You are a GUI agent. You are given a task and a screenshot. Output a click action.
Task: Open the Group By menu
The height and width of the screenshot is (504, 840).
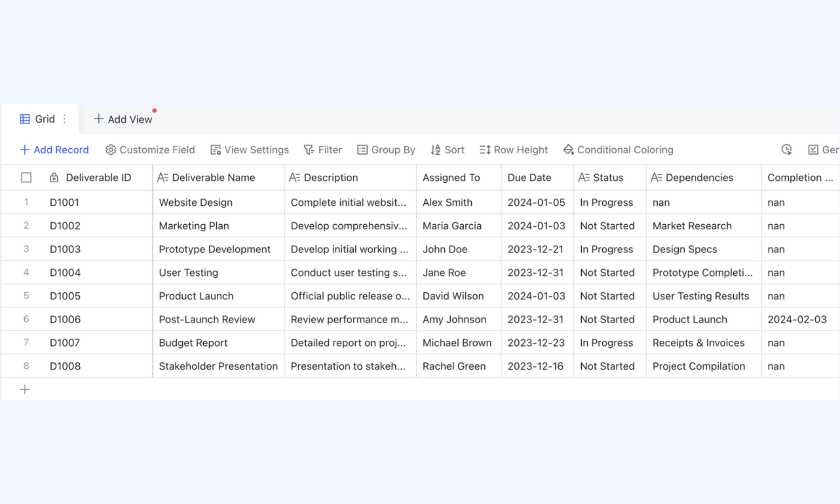(386, 150)
